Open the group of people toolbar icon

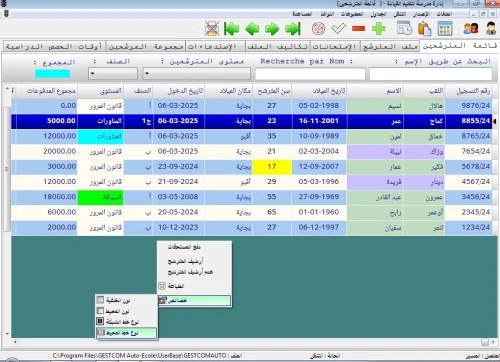tap(471, 29)
